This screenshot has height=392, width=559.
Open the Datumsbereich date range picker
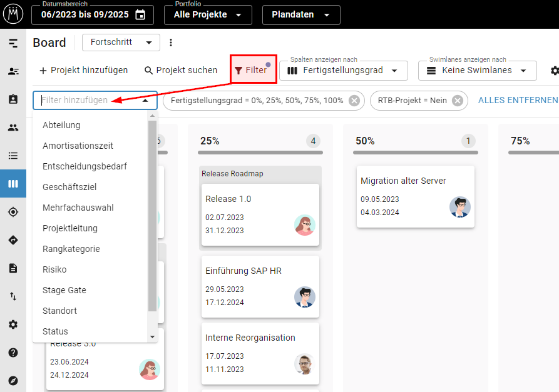coord(93,15)
